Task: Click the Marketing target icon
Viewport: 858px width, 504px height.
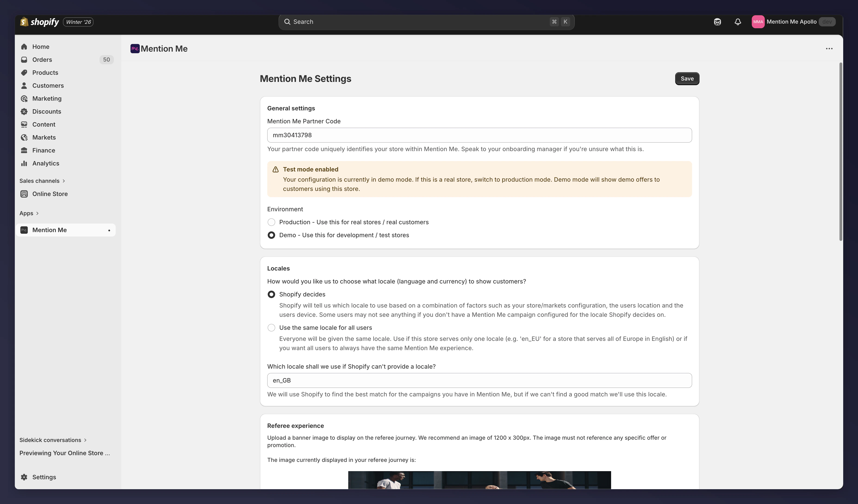Action: tap(24, 98)
